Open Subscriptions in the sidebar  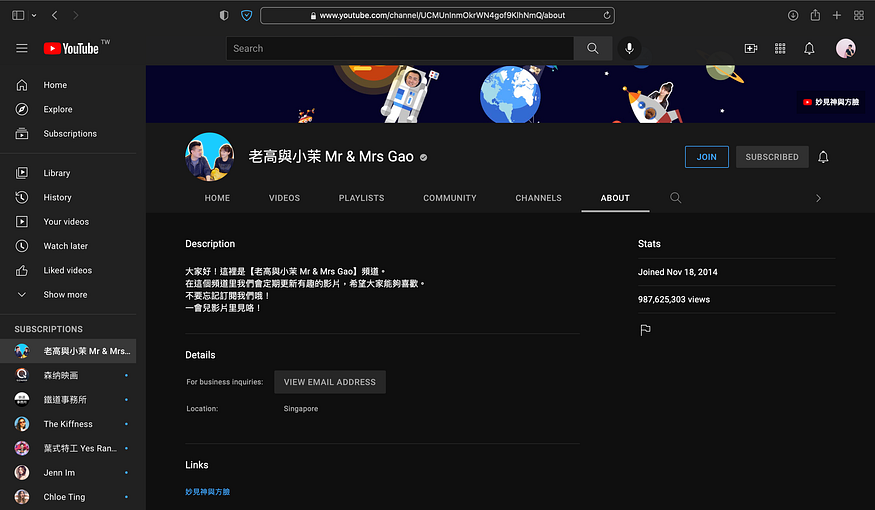[68, 134]
